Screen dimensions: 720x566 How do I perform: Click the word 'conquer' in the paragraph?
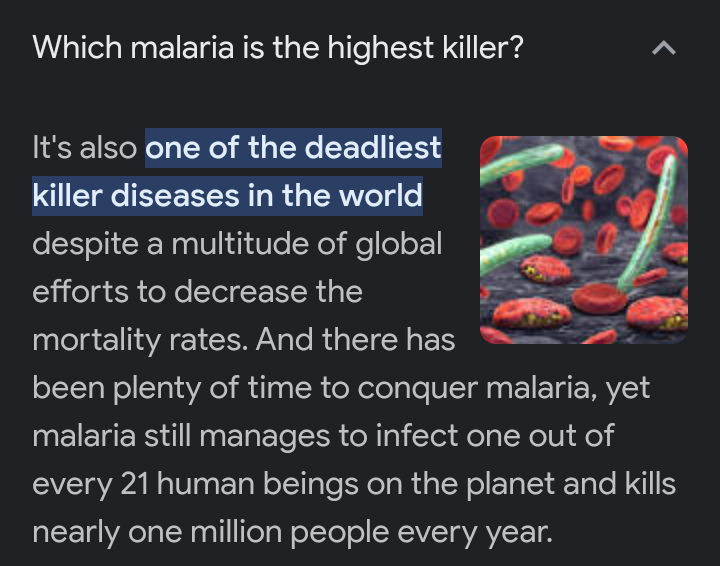click(417, 388)
